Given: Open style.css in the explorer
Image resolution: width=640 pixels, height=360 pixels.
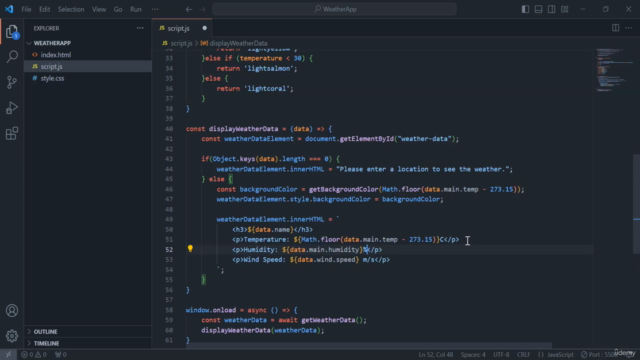Looking at the screenshot, I should click(x=52, y=78).
